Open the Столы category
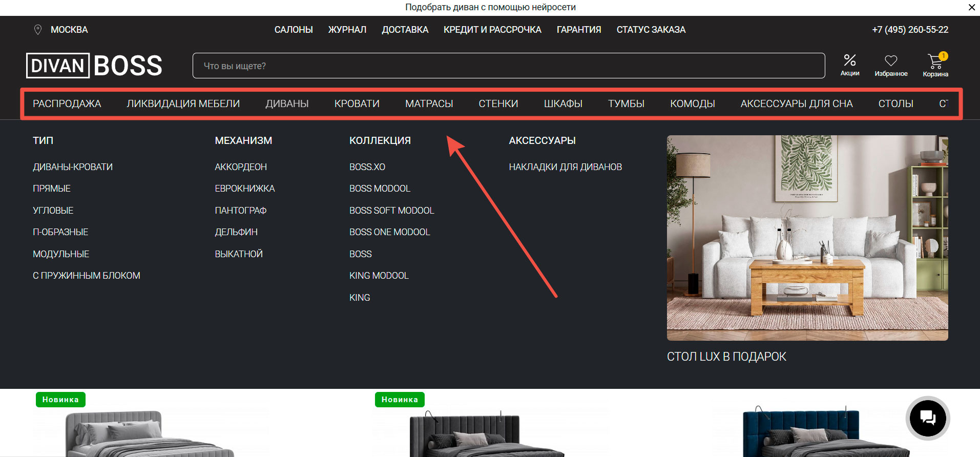Viewport: 980px width, 457px height. click(x=896, y=103)
